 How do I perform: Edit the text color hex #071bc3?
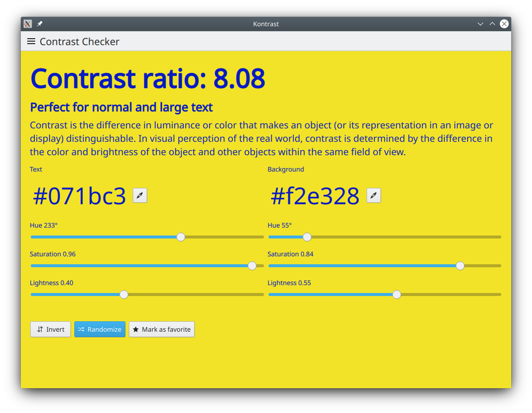(79, 196)
